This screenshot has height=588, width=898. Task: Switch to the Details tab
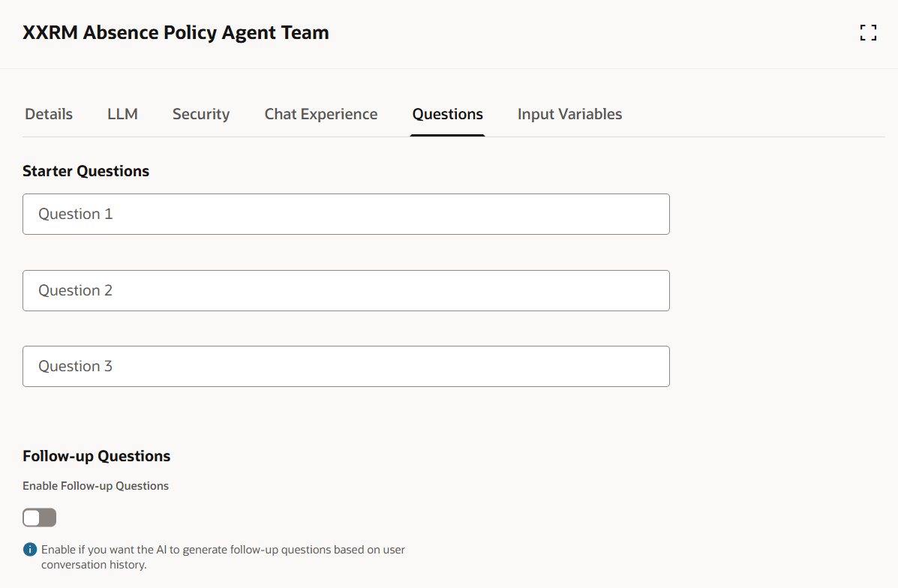49,114
